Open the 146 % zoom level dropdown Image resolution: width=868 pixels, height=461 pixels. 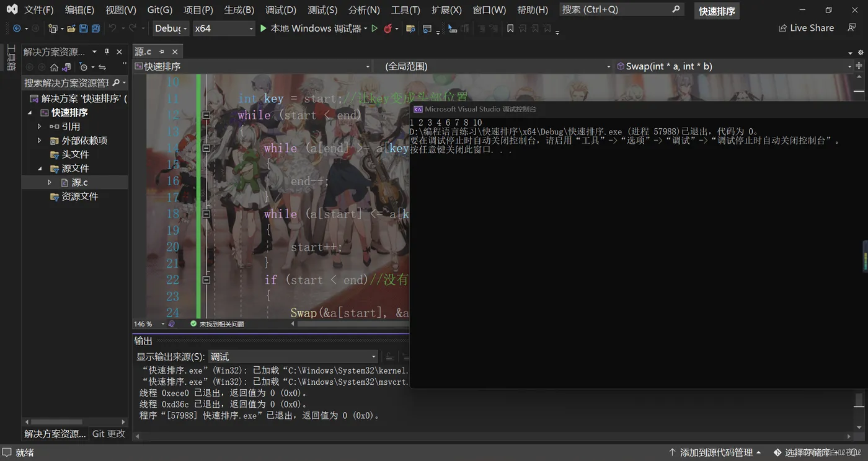coord(149,323)
